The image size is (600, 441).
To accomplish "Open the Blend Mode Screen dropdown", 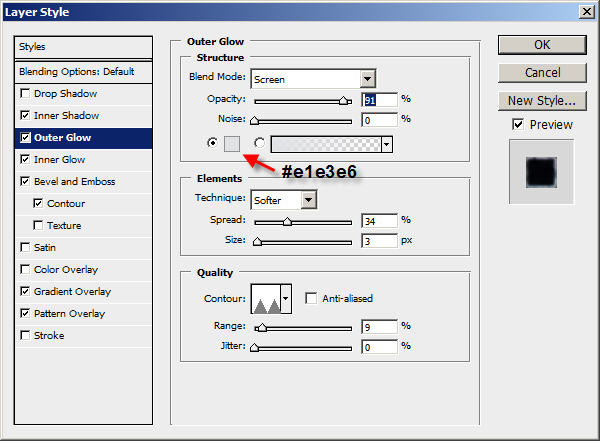I will click(313, 79).
